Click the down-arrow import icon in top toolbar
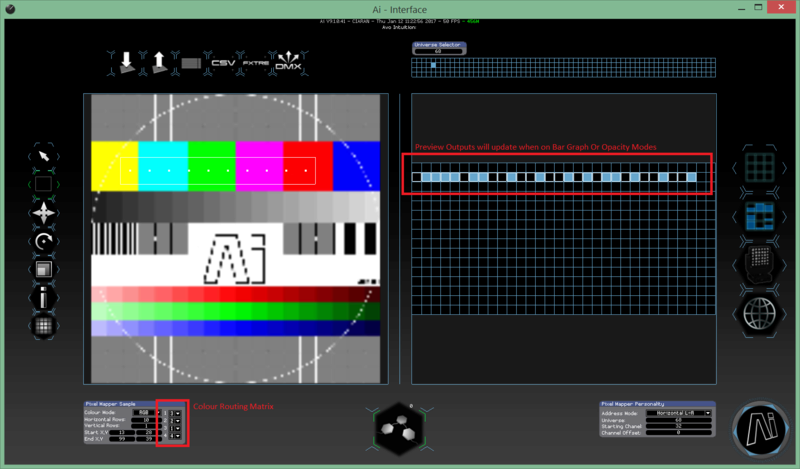Viewport: 800px width, 469px height. 127,63
